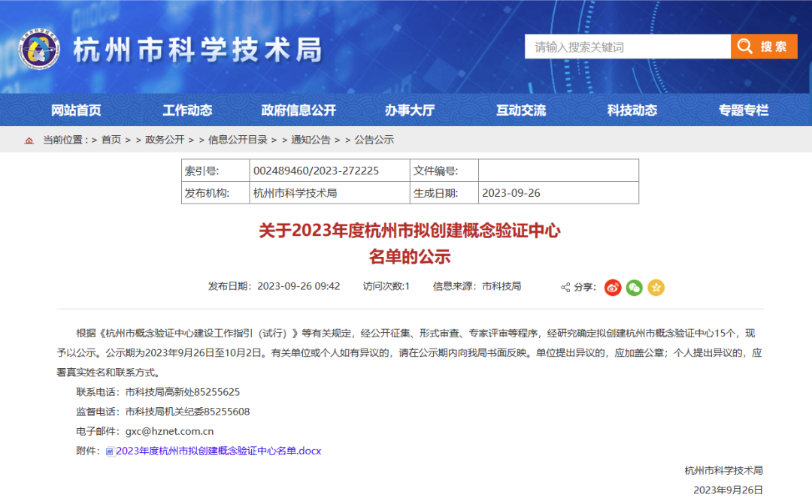Open the 政府信息公开 nav item

click(298, 110)
